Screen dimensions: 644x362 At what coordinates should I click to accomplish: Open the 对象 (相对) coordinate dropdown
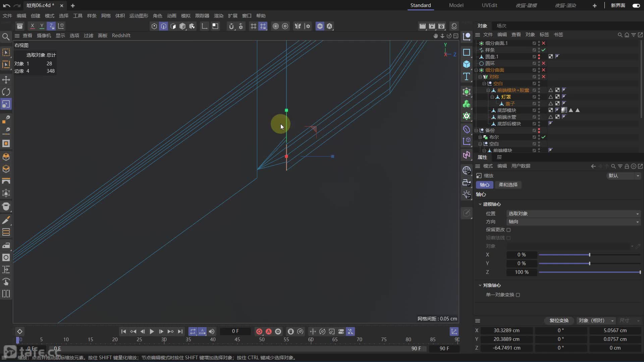[x=596, y=320]
